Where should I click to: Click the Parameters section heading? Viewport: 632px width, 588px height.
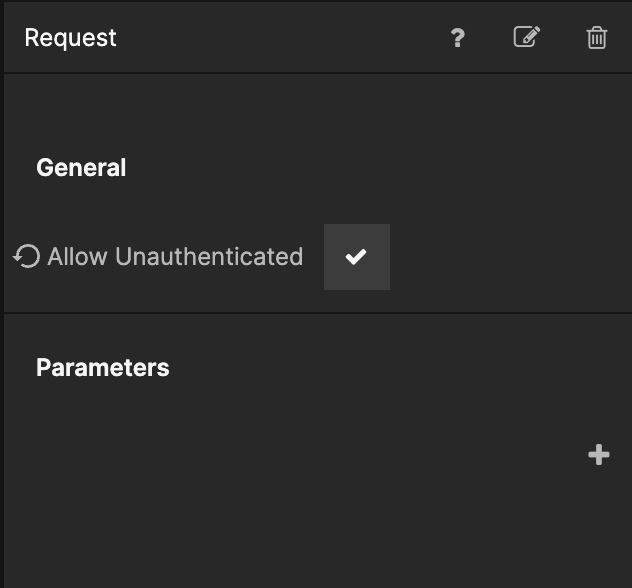103,368
